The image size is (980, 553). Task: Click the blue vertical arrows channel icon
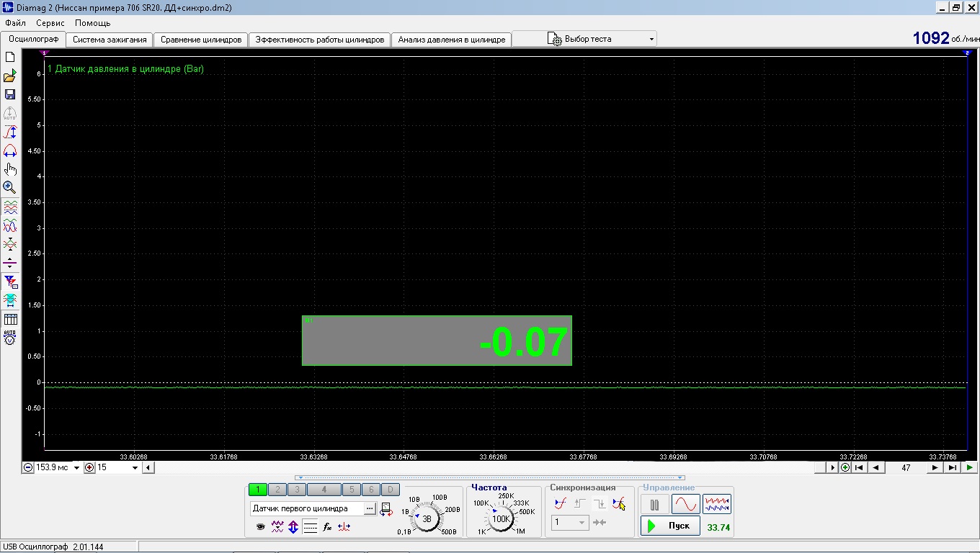point(293,527)
